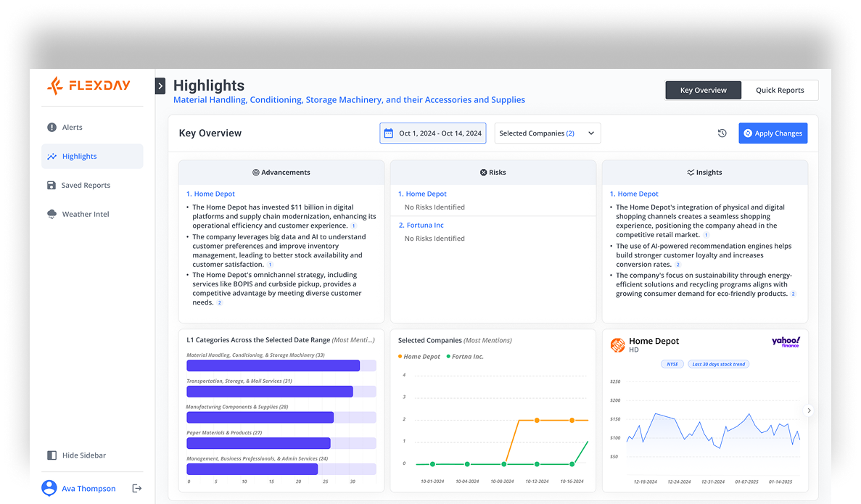Viewport: 861px width, 504px height.
Task: Click the NYSE tag
Action: [672, 364]
